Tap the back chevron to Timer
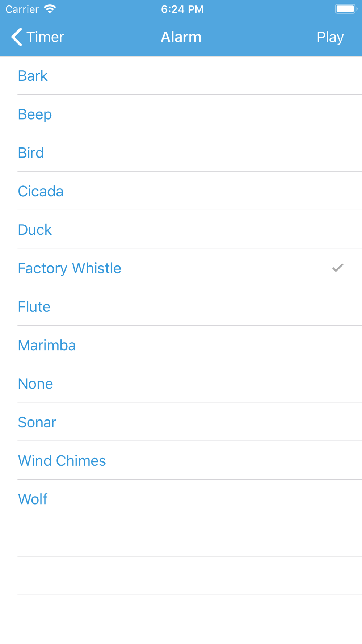The image size is (362, 644). click(x=17, y=37)
